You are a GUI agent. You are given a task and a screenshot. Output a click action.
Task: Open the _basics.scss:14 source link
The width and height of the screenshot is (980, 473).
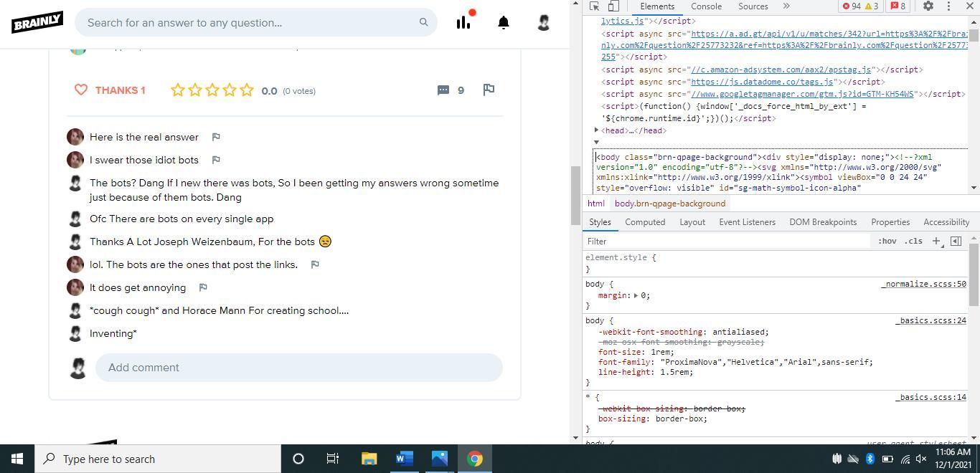pyautogui.click(x=930, y=397)
